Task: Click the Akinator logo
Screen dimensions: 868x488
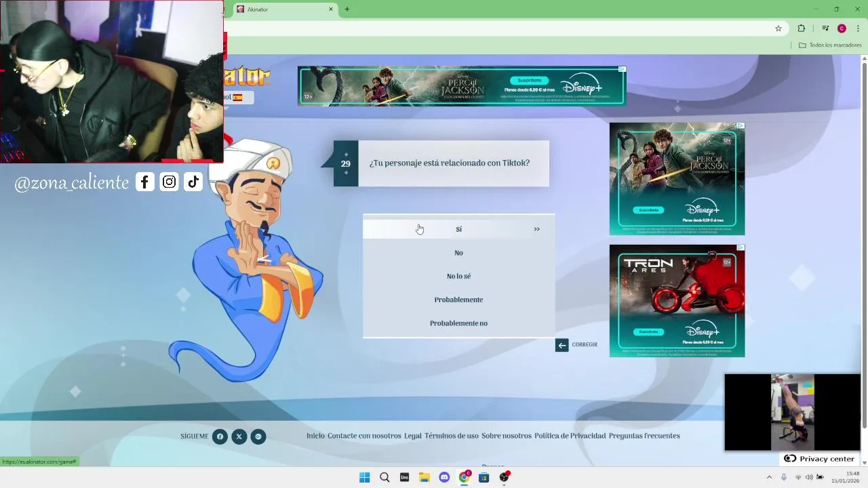Action: [x=248, y=77]
